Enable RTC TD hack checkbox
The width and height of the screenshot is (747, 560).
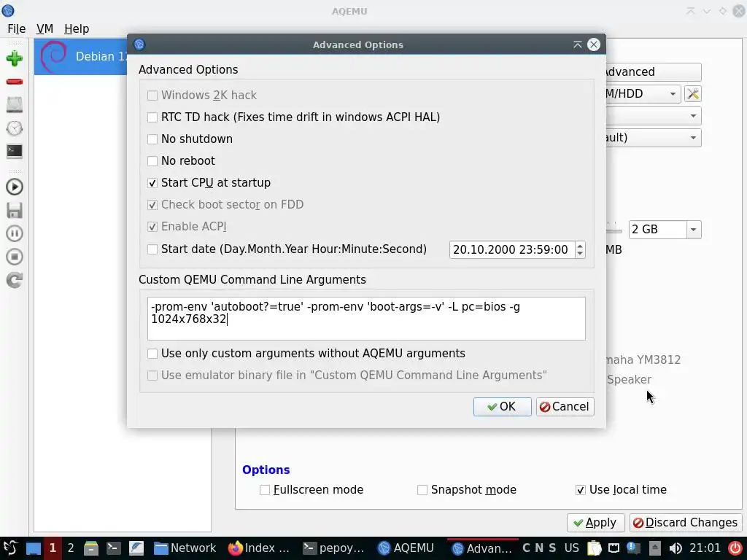pyautogui.click(x=152, y=117)
